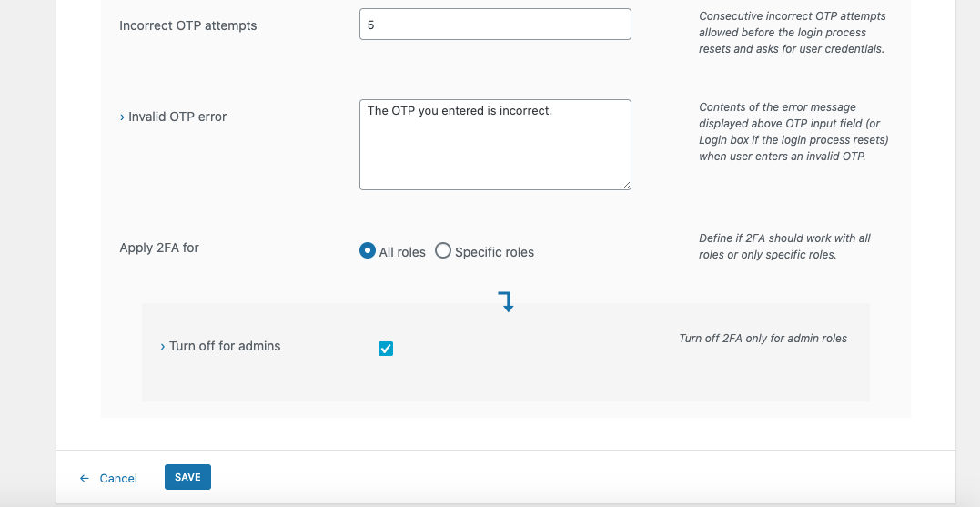Uncheck the Turn off for admins checkbox

386,349
